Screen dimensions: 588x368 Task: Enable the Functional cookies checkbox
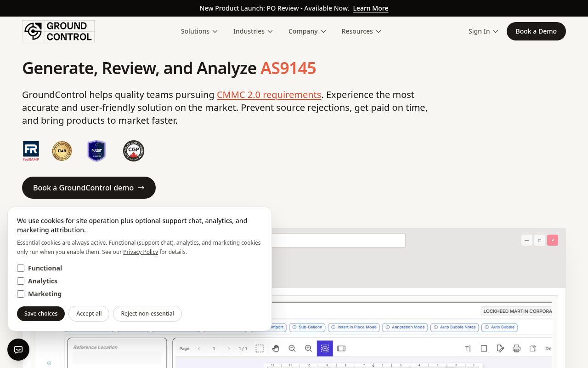(x=21, y=268)
